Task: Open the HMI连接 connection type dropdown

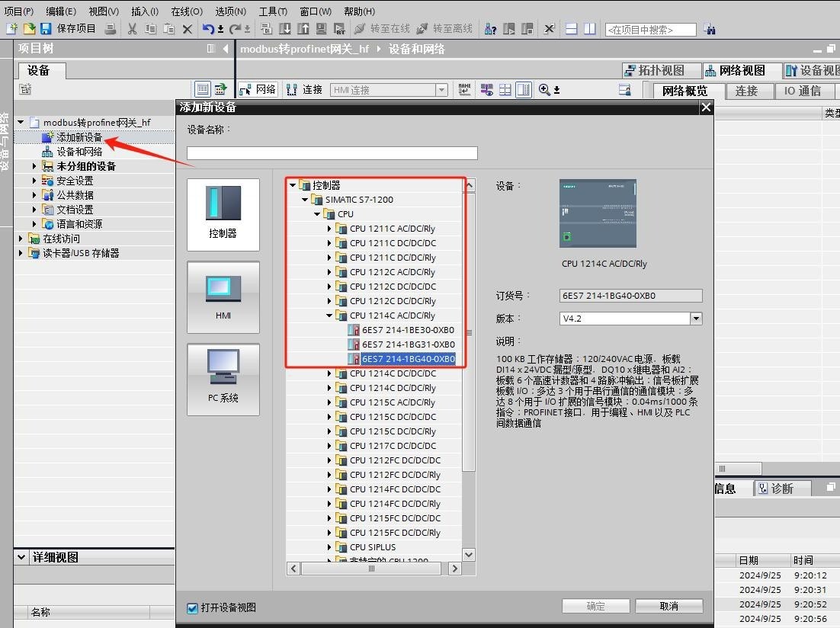Action: coord(441,89)
